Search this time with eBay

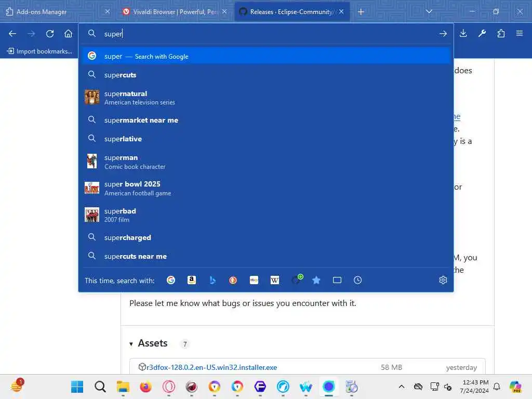tap(254, 280)
